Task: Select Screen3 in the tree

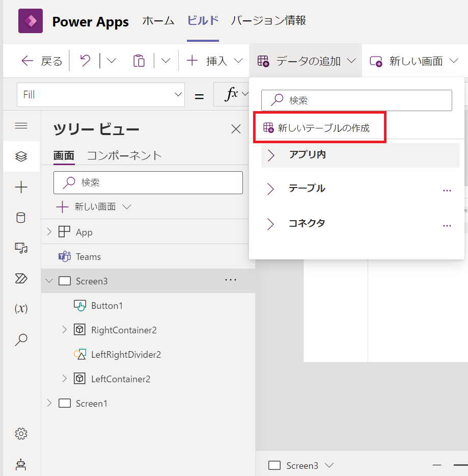Action: tap(92, 281)
